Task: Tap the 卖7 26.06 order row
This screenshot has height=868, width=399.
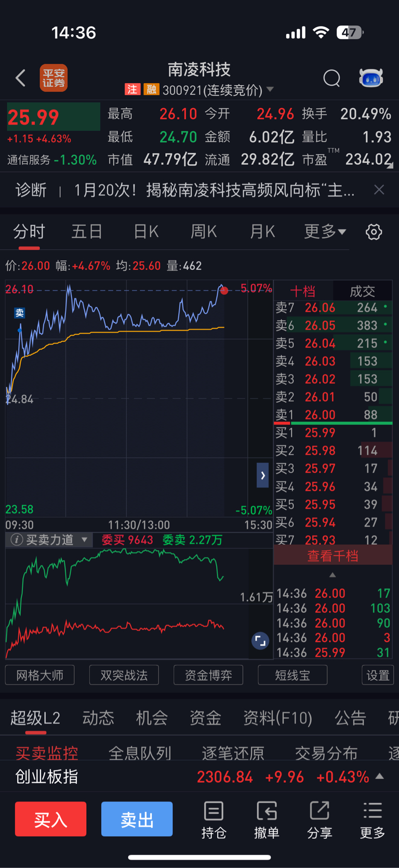Action: 333,308
